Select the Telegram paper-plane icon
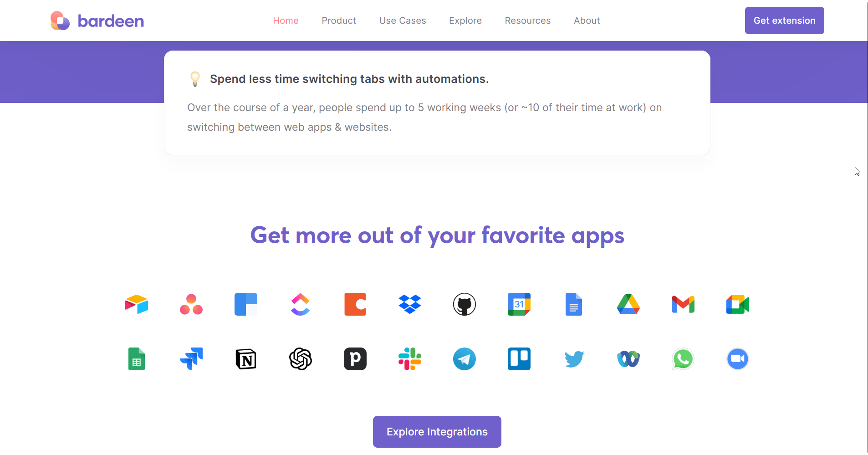 465,359
